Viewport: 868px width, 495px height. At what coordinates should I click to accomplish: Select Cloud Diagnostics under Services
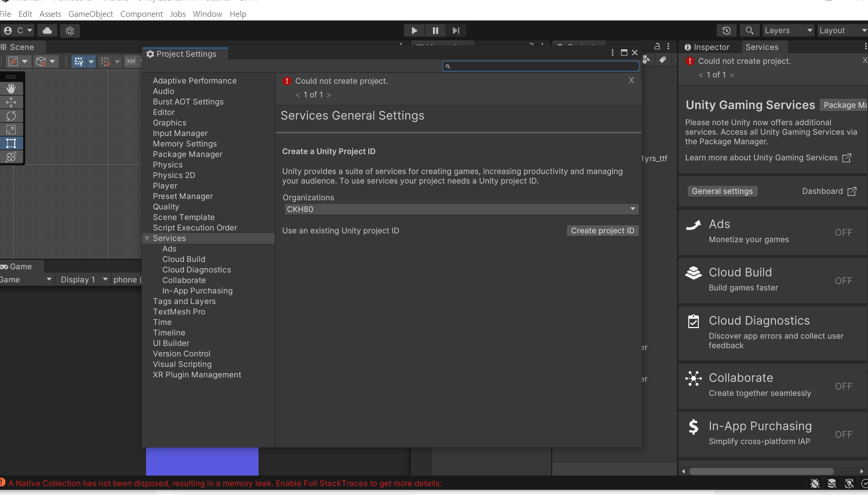coord(197,270)
